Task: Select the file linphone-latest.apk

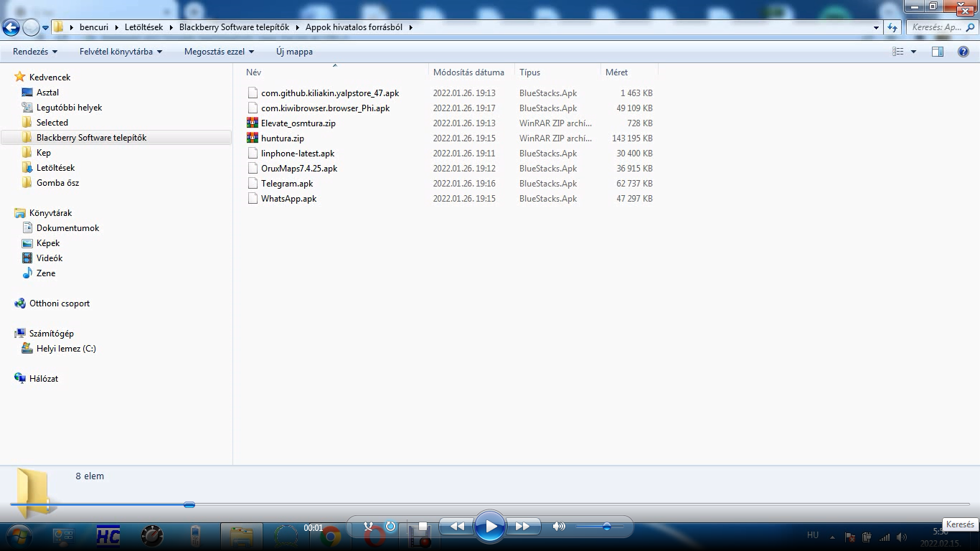Action: [298, 154]
